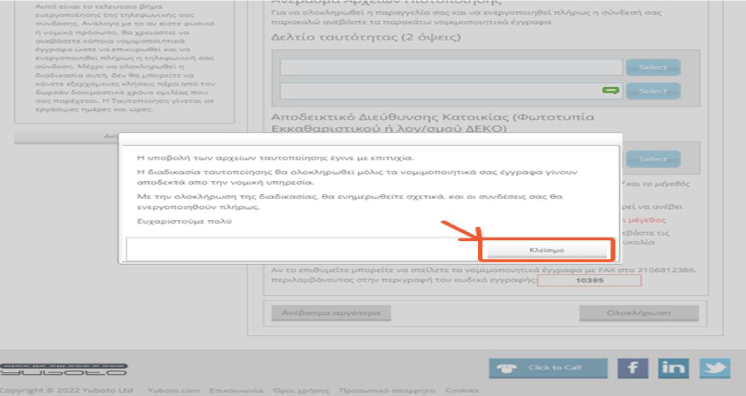This screenshot has width=746, height=396.
Task: Open Yuboto LinkedIn page icon
Action: 673,368
